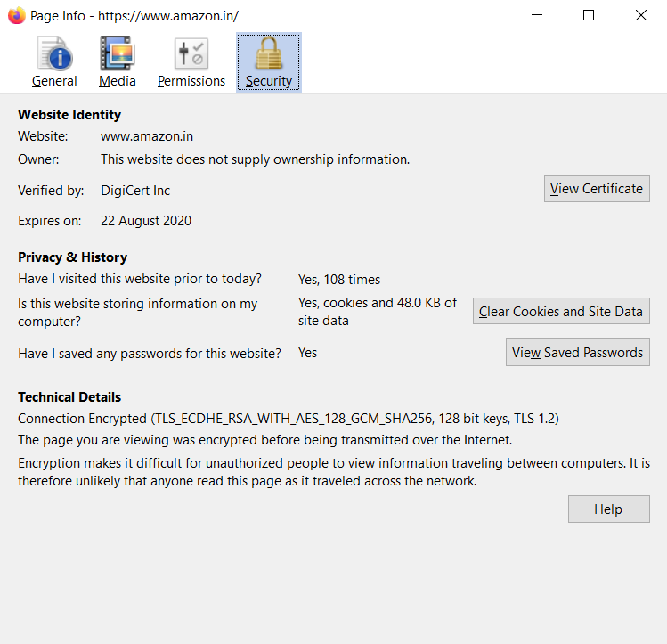
Task: Click the 'Owner:' label
Action: tap(38, 159)
